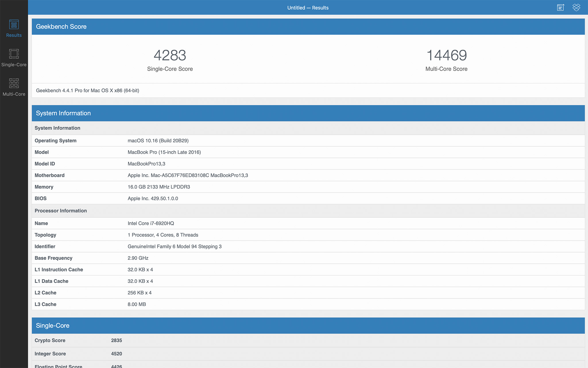This screenshot has width=588, height=368.
Task: Click the Integer Score value 4520
Action: pyautogui.click(x=117, y=354)
